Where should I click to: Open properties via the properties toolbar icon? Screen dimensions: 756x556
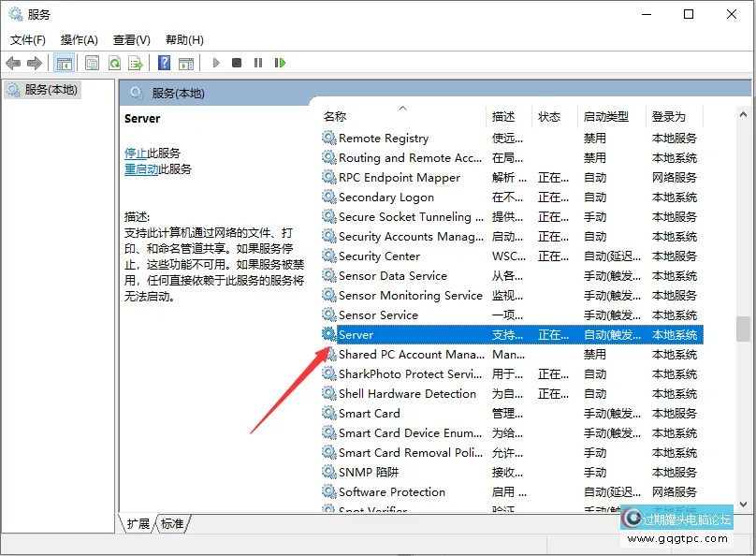pyautogui.click(x=90, y=63)
